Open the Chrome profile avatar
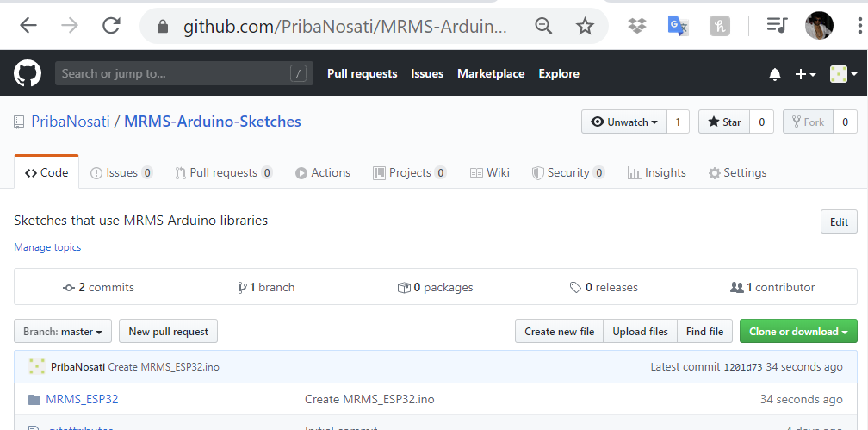Viewport: 868px width, 430px height. pos(819,26)
